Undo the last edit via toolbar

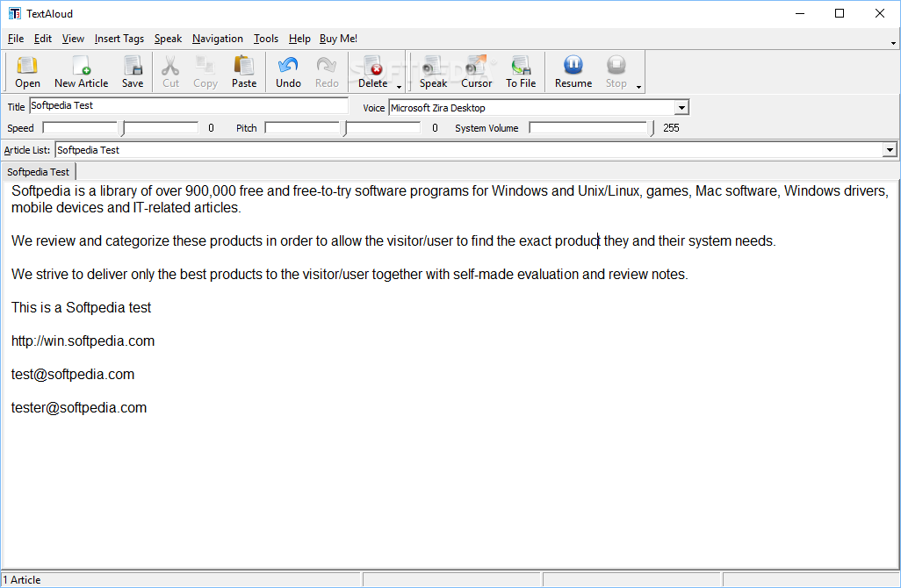pyautogui.click(x=288, y=72)
